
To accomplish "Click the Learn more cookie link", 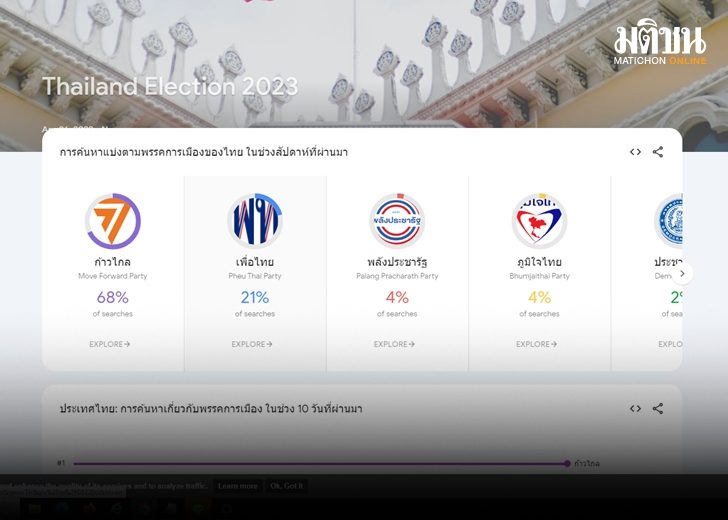I will point(238,486).
